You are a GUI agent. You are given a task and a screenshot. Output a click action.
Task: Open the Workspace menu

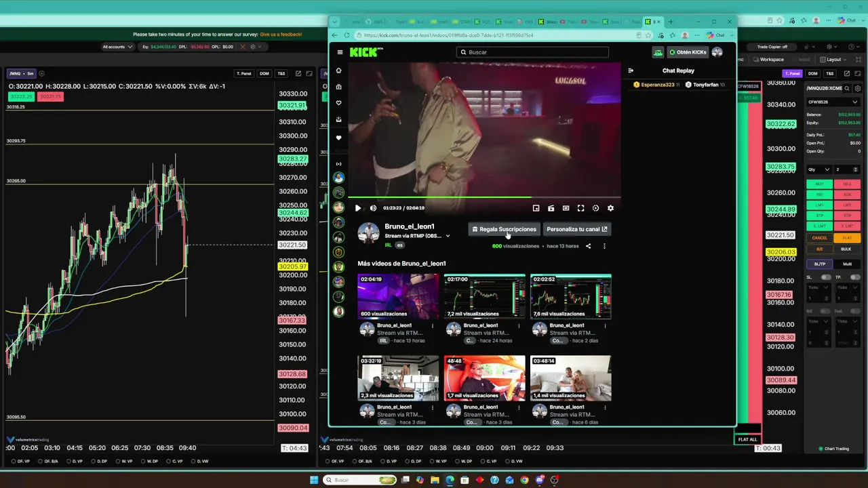[769, 60]
